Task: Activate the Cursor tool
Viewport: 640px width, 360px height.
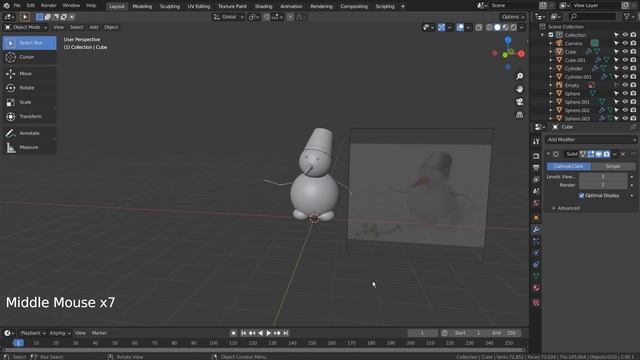Action: click(x=29, y=57)
